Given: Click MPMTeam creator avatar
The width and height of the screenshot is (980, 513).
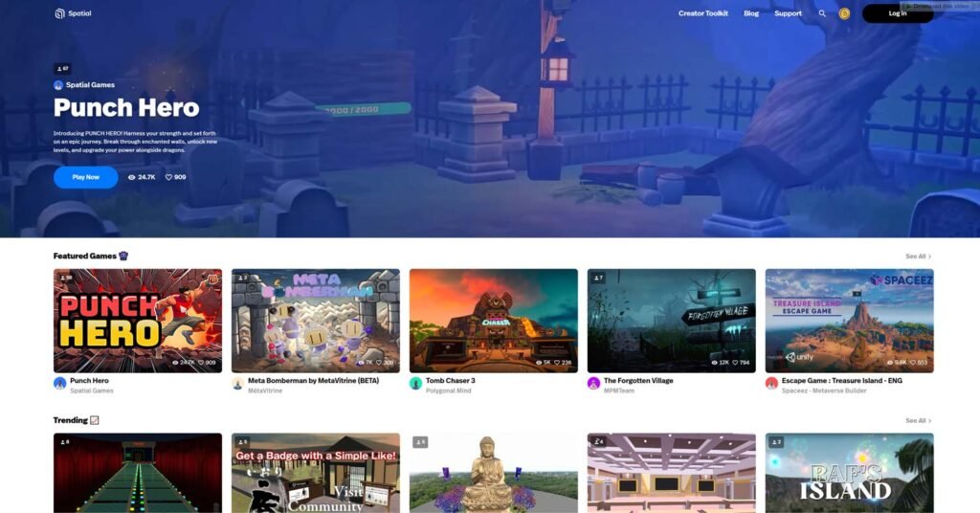Looking at the screenshot, I should [593, 384].
